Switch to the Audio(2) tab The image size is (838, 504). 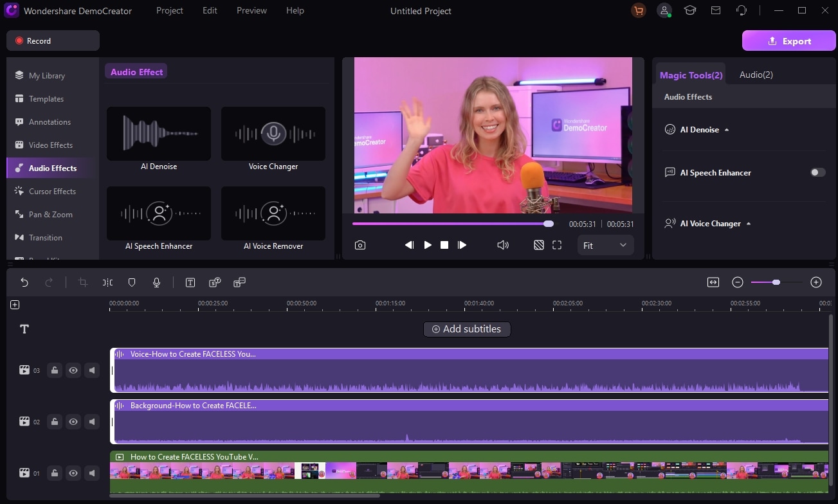point(756,75)
